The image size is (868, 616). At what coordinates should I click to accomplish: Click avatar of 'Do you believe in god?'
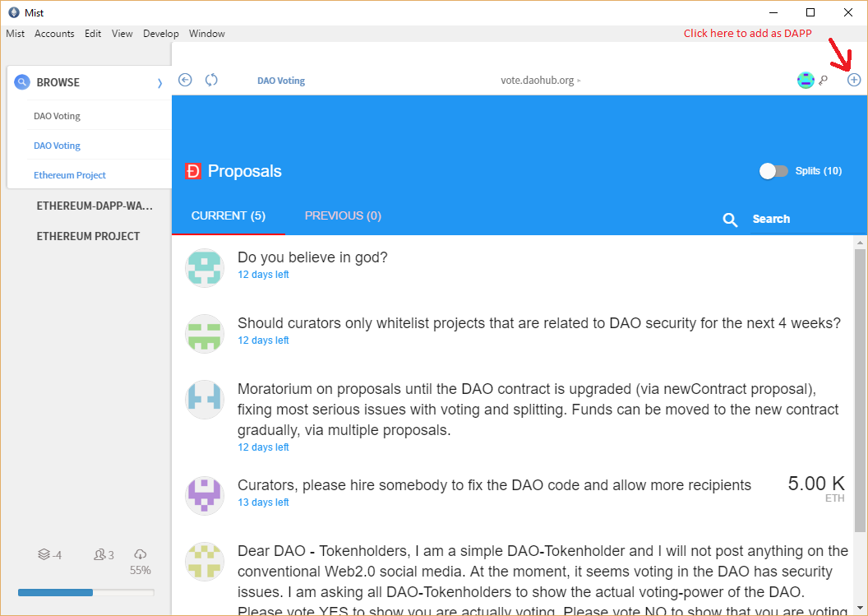click(205, 268)
